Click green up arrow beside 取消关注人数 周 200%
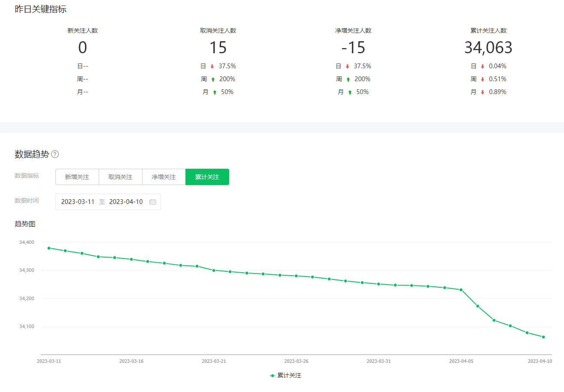 tap(213, 79)
